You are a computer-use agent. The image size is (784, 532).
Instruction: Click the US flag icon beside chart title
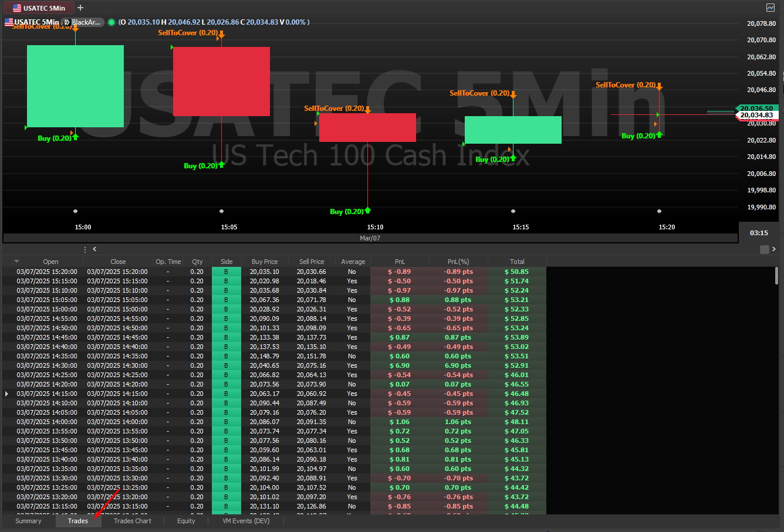(9, 22)
